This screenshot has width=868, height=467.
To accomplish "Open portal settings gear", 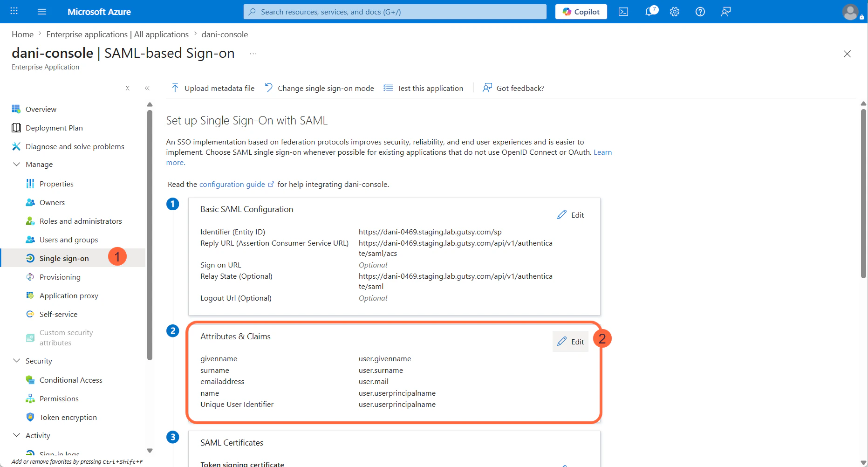I will point(675,12).
